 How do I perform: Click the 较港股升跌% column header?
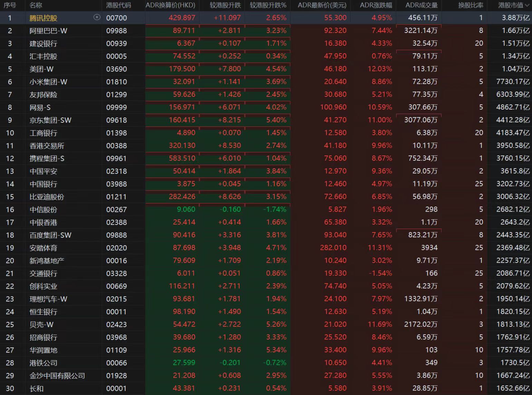[x=268, y=5]
